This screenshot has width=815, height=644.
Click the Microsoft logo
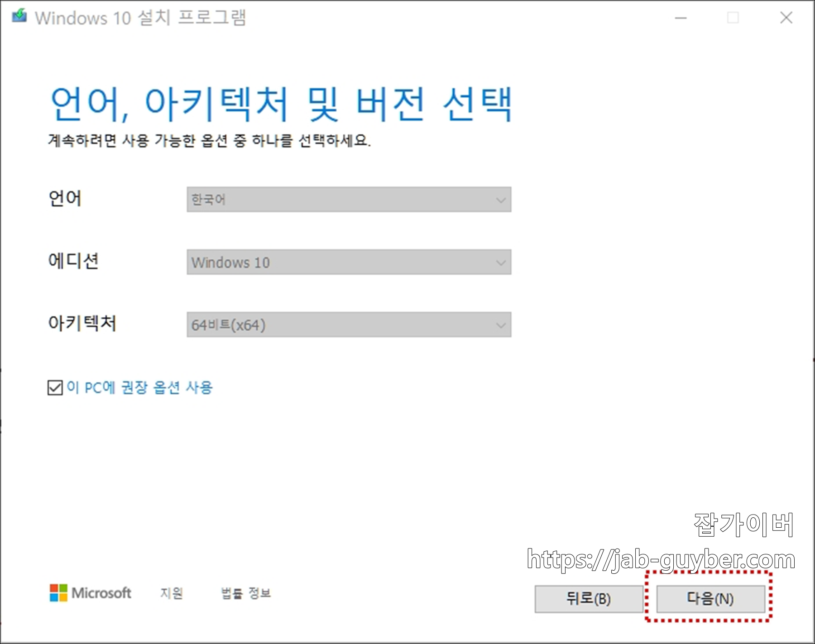[x=90, y=592]
